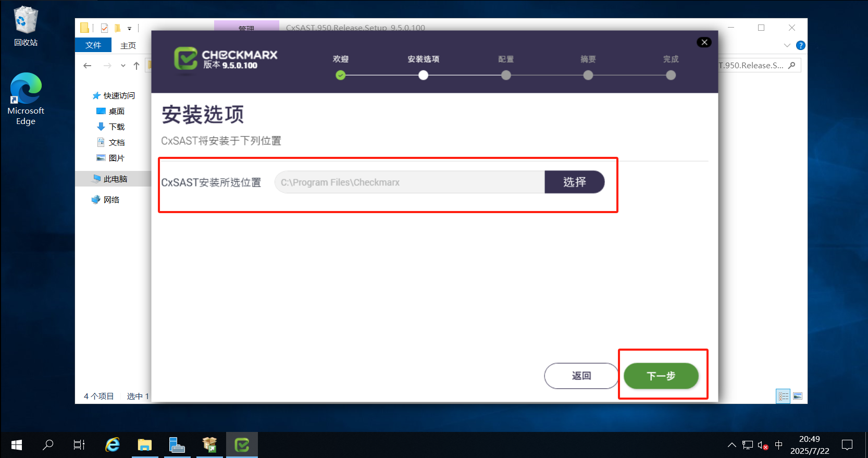The width and height of the screenshot is (868, 458).
Task: Open File Explorer from the taskbar
Action: click(145, 445)
